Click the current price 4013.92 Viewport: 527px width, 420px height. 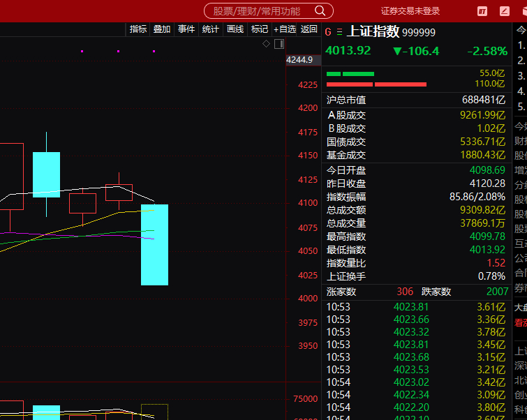[x=348, y=51]
